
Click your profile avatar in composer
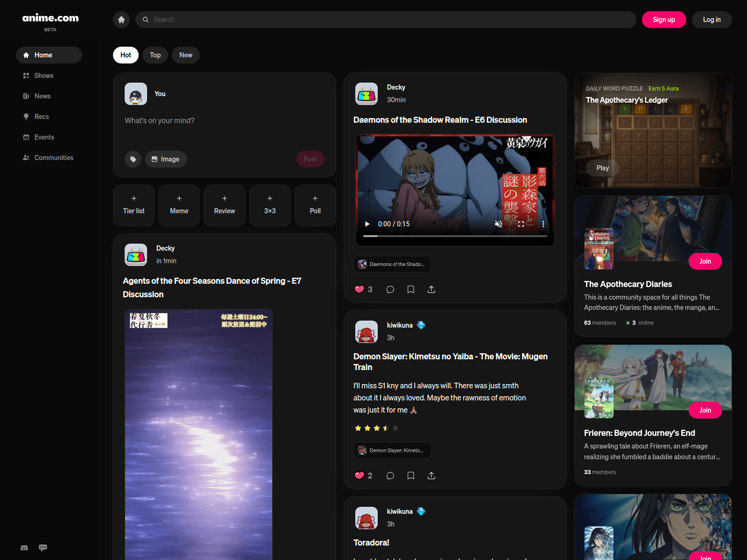pos(136,94)
